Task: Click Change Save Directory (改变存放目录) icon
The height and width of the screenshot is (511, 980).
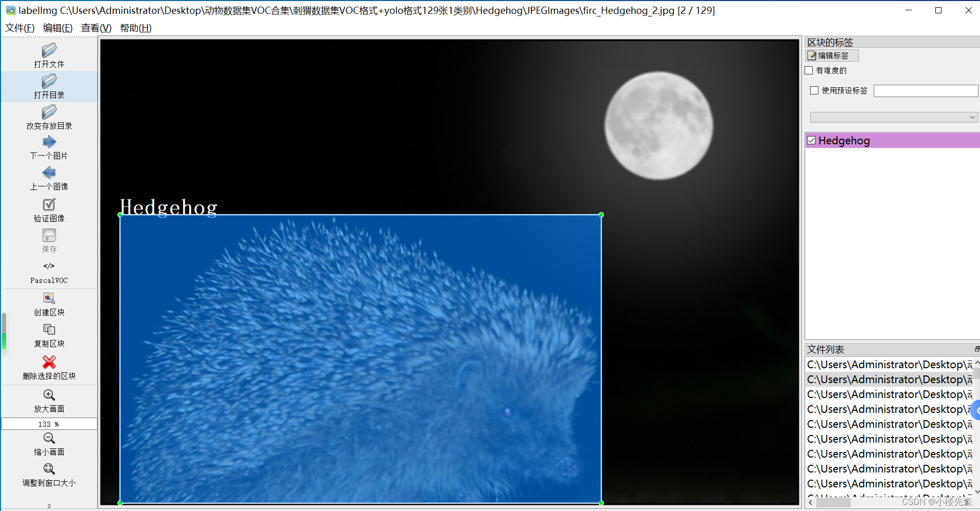Action: (x=49, y=112)
